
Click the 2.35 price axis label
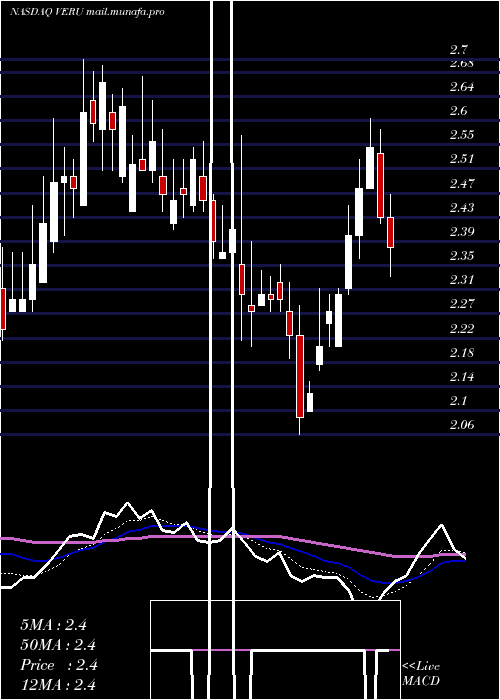pos(462,255)
